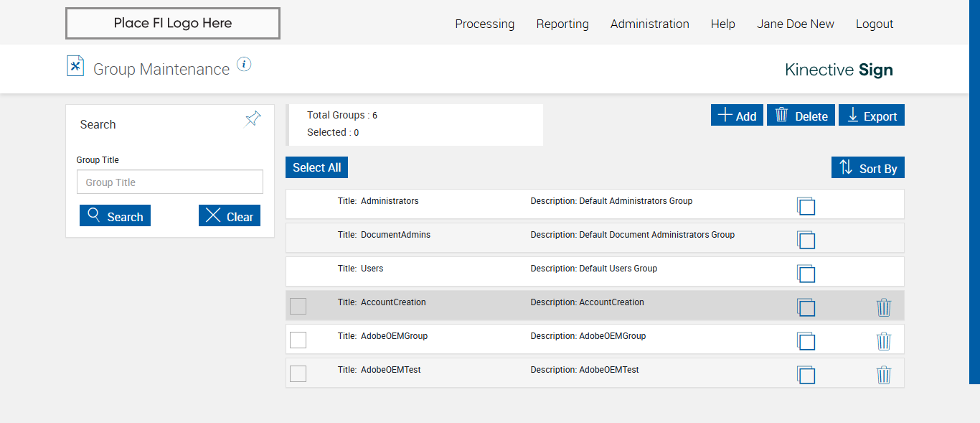Tick the AccountCreation group checkbox

(298, 306)
